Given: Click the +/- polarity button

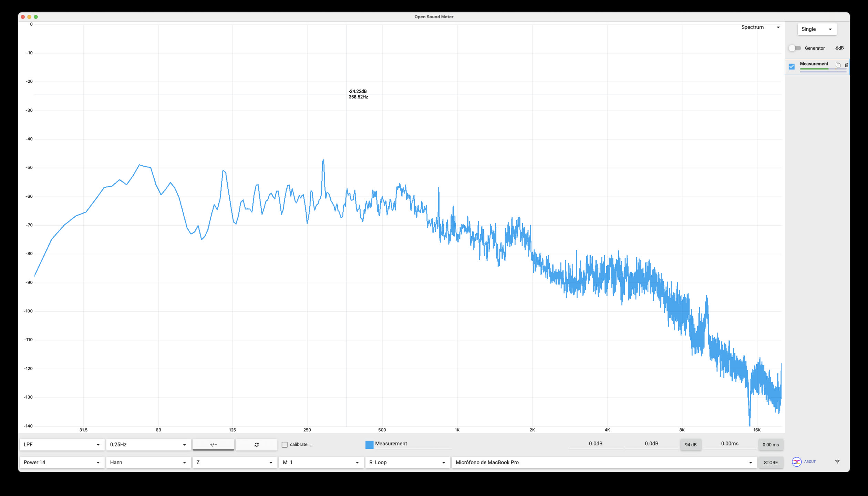Looking at the screenshot, I should [x=213, y=444].
